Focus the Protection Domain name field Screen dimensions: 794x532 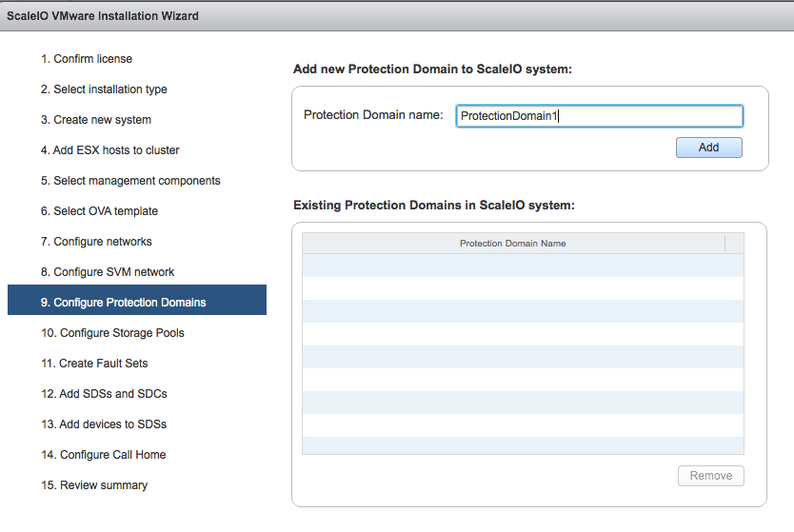599,116
